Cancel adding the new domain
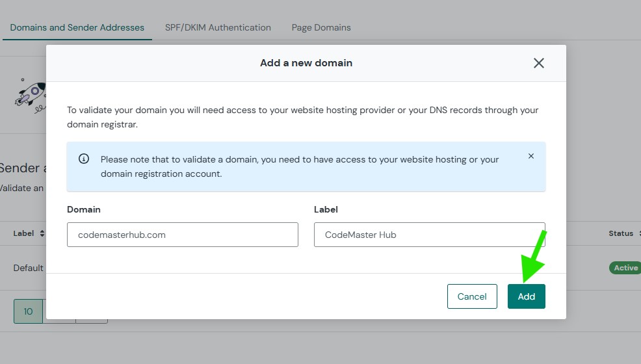 pos(472,296)
